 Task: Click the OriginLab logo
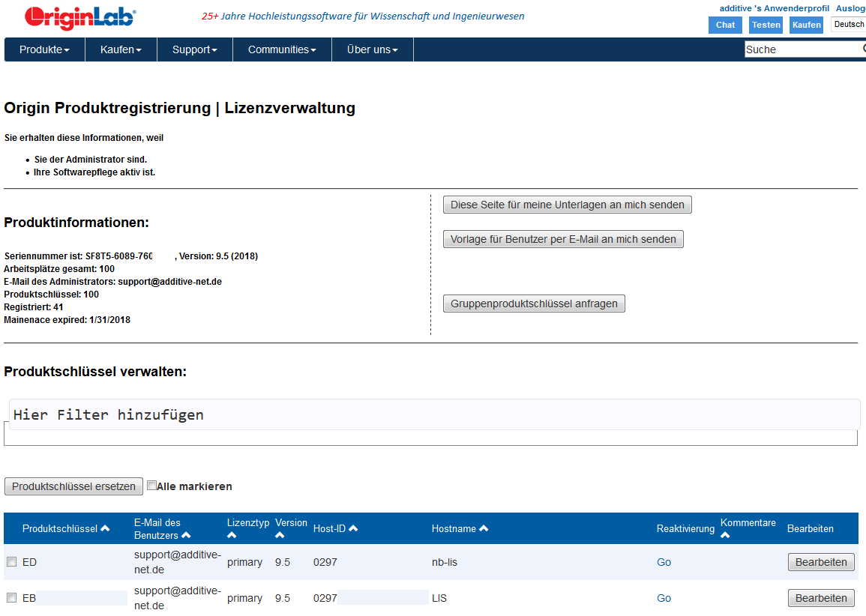[x=80, y=17]
